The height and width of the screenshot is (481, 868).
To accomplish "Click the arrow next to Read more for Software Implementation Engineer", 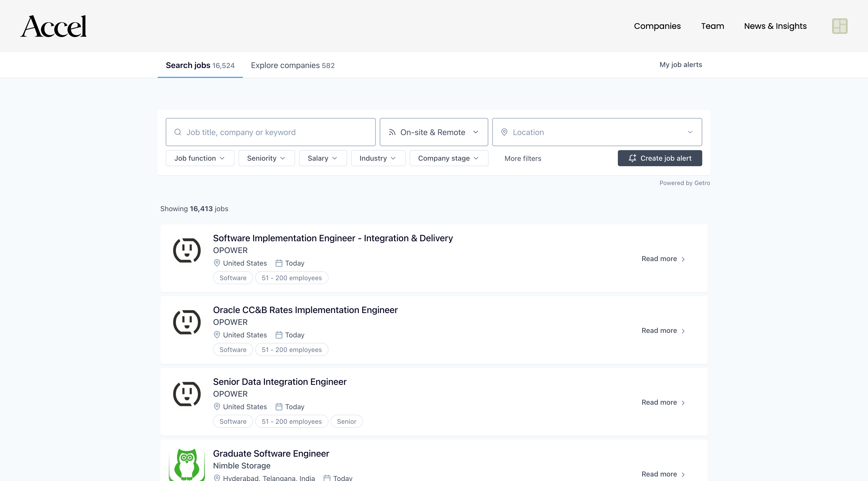I will (x=683, y=259).
